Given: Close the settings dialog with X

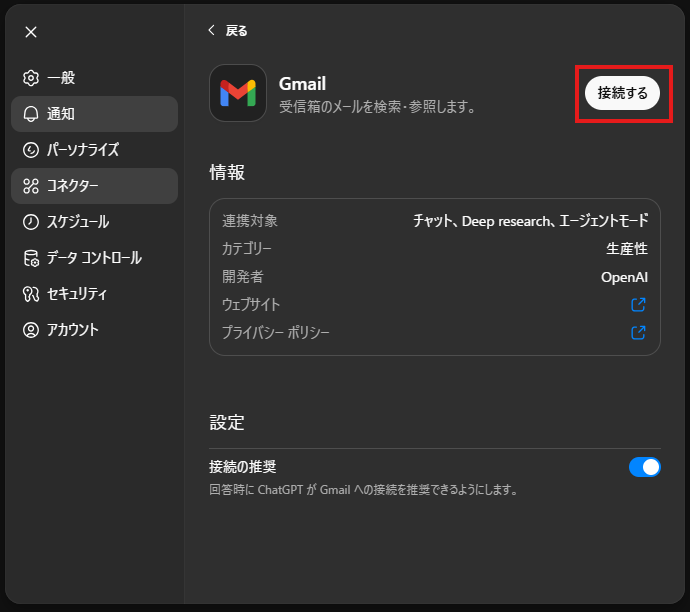Looking at the screenshot, I should (31, 32).
